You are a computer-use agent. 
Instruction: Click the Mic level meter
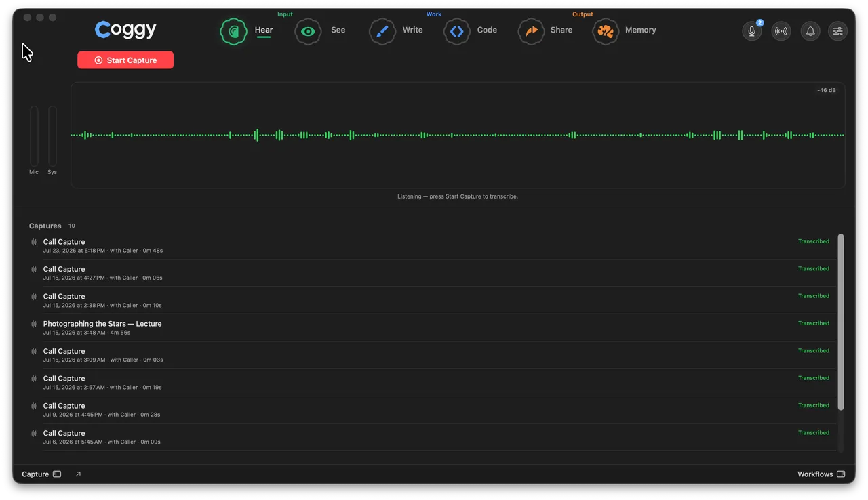tap(34, 136)
